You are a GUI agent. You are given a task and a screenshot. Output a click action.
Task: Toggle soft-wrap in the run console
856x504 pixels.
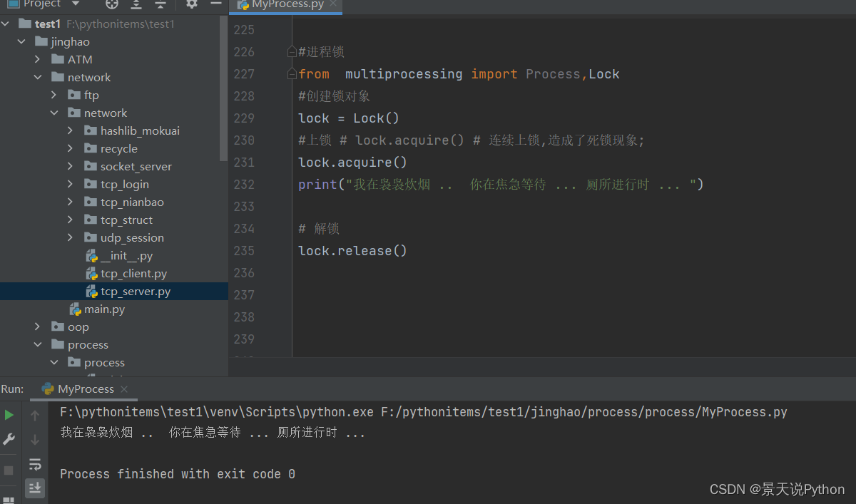point(35,463)
